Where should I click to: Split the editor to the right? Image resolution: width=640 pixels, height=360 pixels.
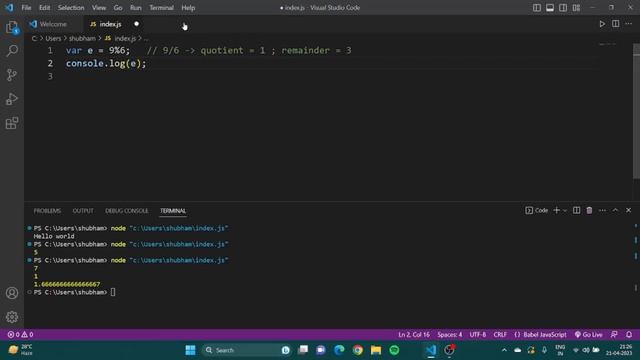(x=616, y=24)
